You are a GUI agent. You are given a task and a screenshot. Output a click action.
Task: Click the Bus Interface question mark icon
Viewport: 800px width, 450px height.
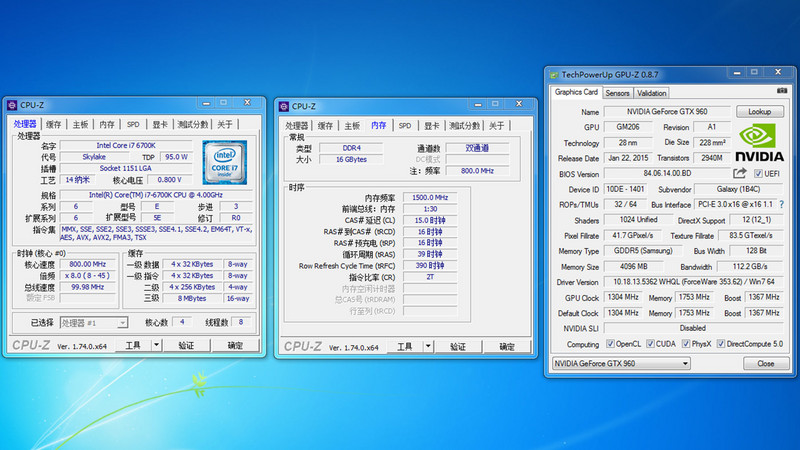point(782,204)
